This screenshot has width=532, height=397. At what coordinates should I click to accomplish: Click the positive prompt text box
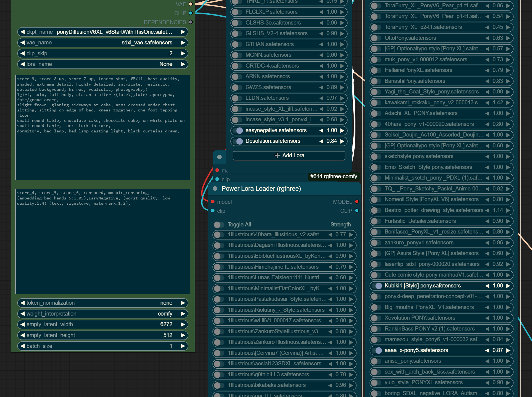pos(103,128)
